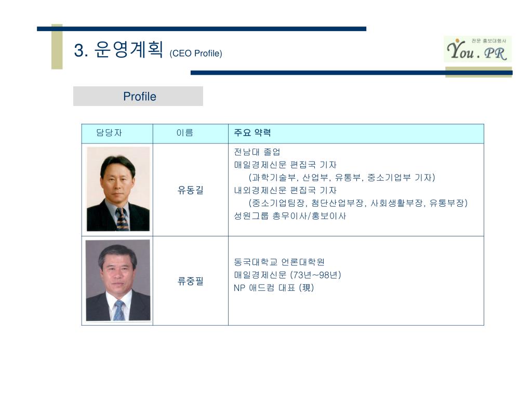Click the line 매일경제신문 편집국 기자
This screenshot has height=399, width=532.
tap(285, 165)
